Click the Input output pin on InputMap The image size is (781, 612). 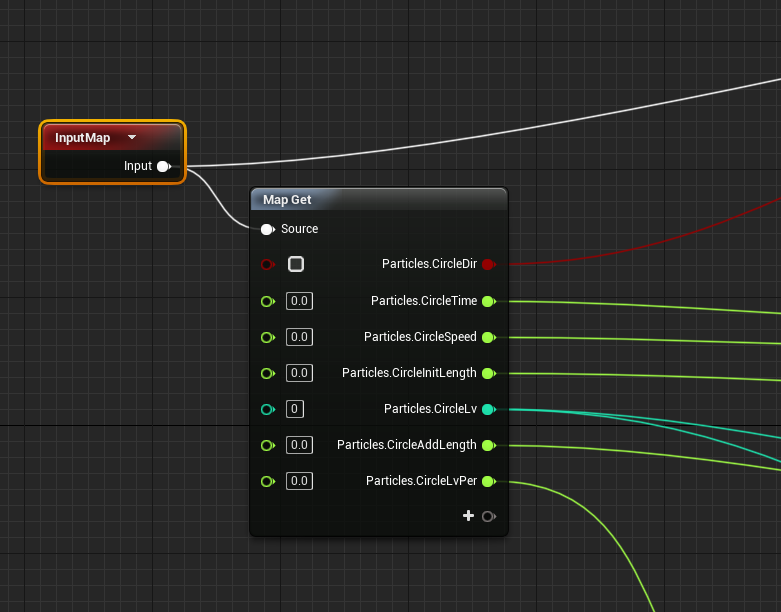(x=164, y=166)
